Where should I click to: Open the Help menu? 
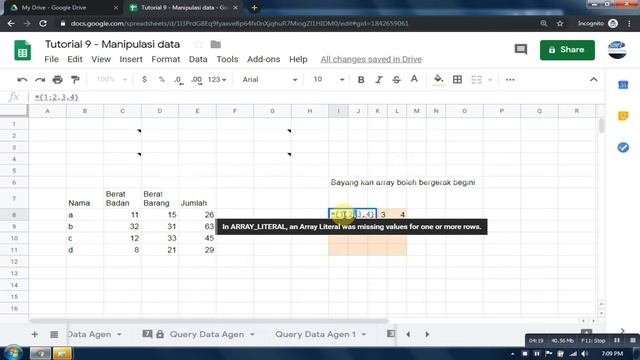pos(298,59)
